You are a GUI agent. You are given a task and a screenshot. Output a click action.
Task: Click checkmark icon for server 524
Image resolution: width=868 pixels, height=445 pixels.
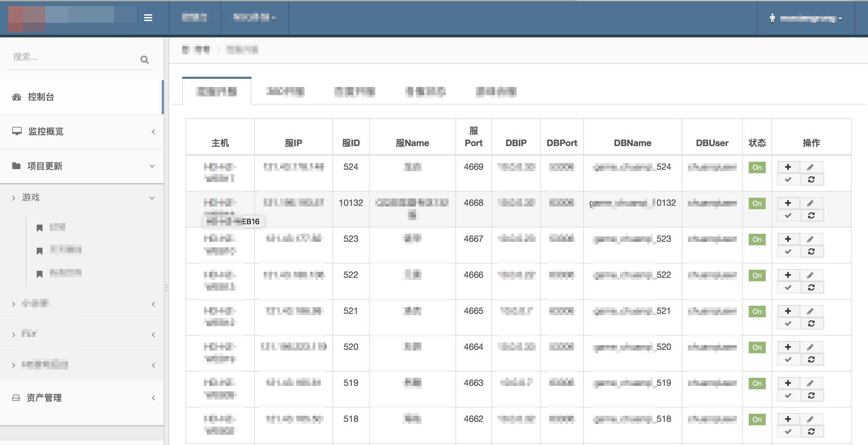788,179
